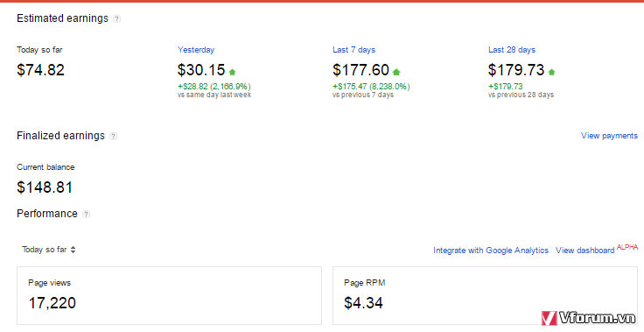
Task: Click Integrate with Google Analytics link
Action: pos(490,251)
